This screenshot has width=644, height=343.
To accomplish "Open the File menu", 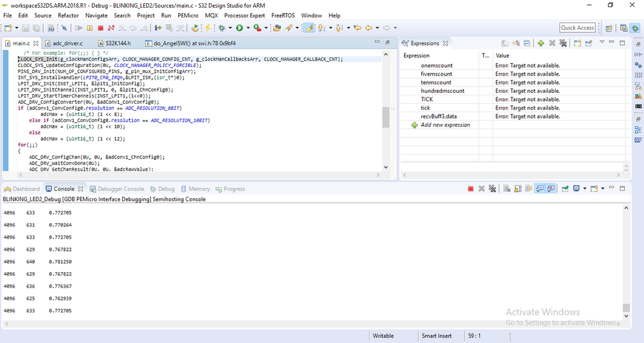I will click(x=7, y=15).
